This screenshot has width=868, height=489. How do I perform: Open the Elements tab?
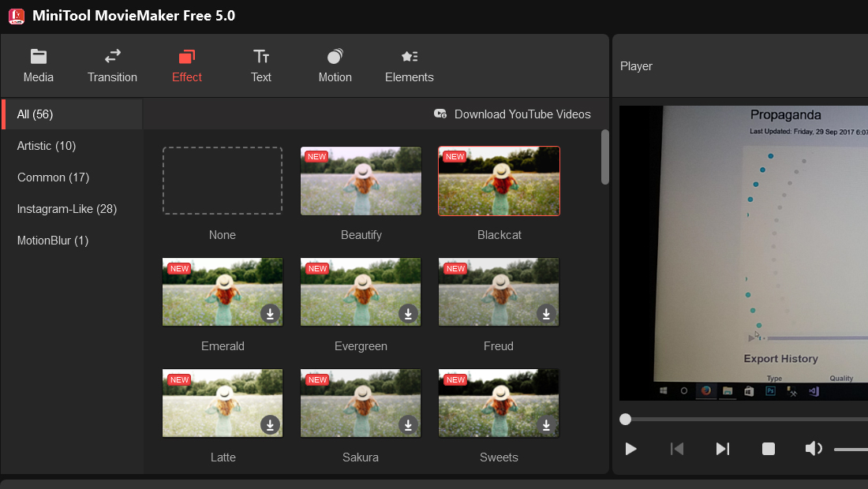[409, 65]
